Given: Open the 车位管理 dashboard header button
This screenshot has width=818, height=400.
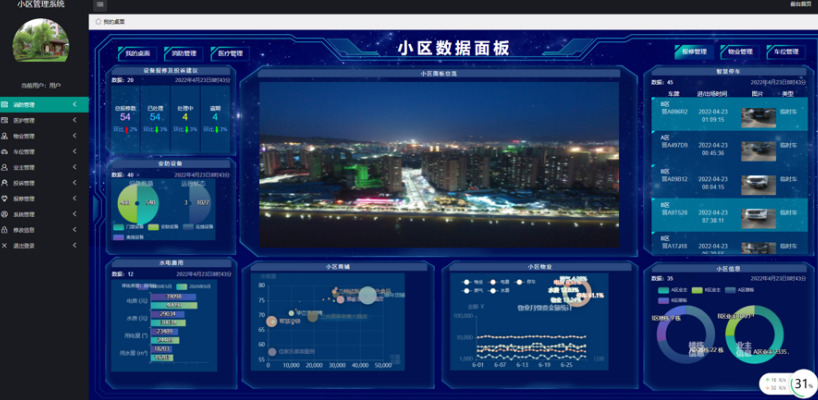Looking at the screenshot, I should 786,52.
